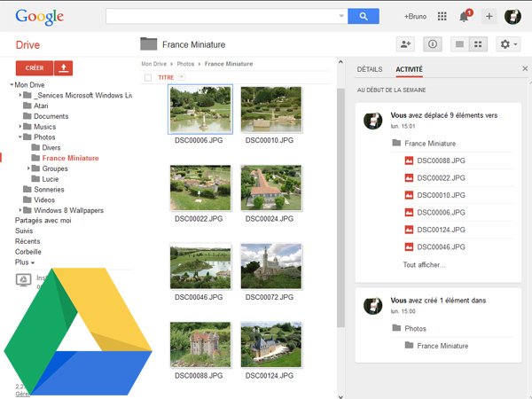Open France Miniature in moved activity
Screen dimensions: 532x399
(424, 143)
